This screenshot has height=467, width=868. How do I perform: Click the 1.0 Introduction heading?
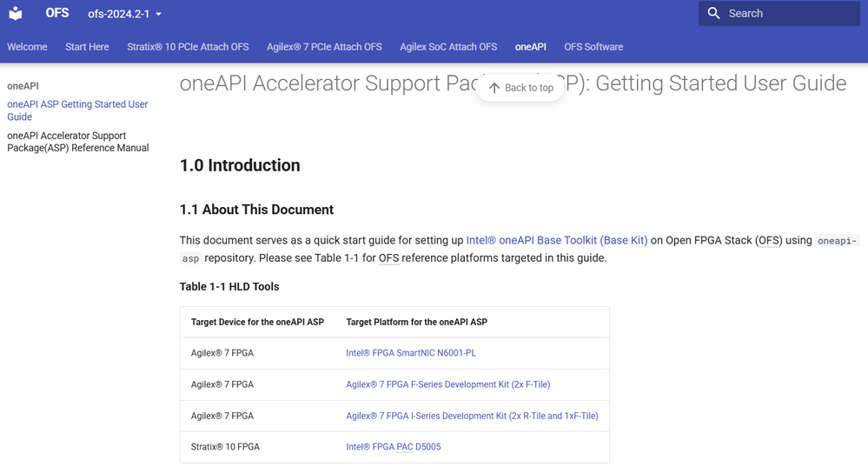point(240,165)
